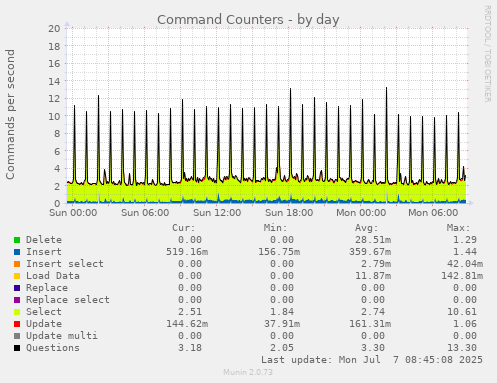
Task: Click the 'Munin 2.0.73' version footer
Action: pos(248,372)
